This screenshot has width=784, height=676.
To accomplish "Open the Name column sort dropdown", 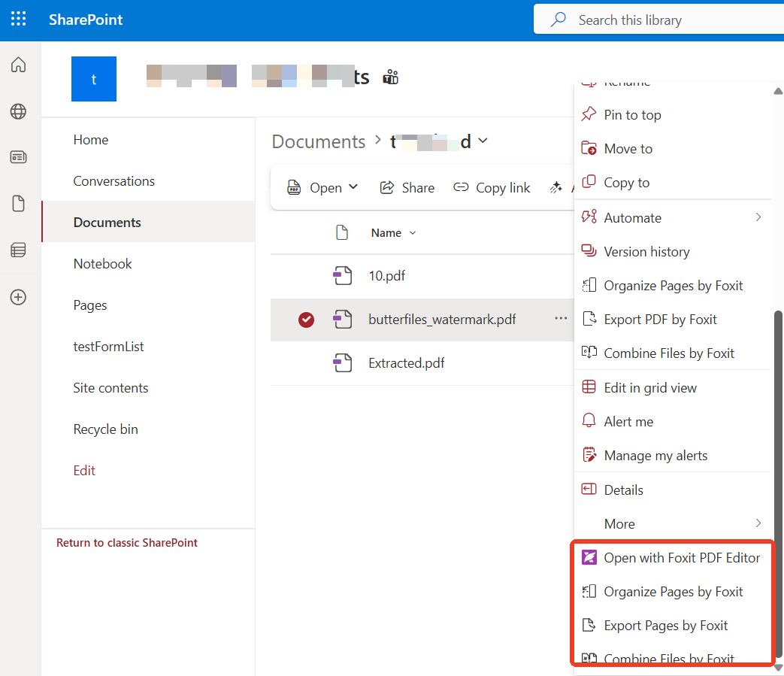I will coord(413,233).
